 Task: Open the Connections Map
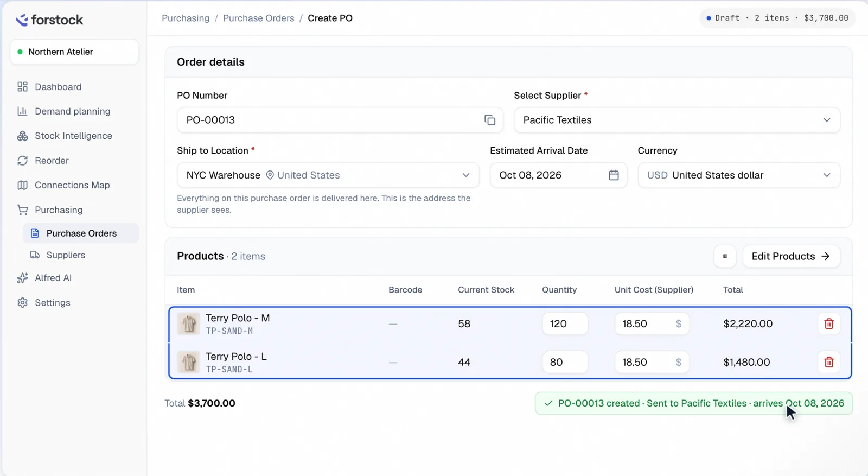pos(75,185)
